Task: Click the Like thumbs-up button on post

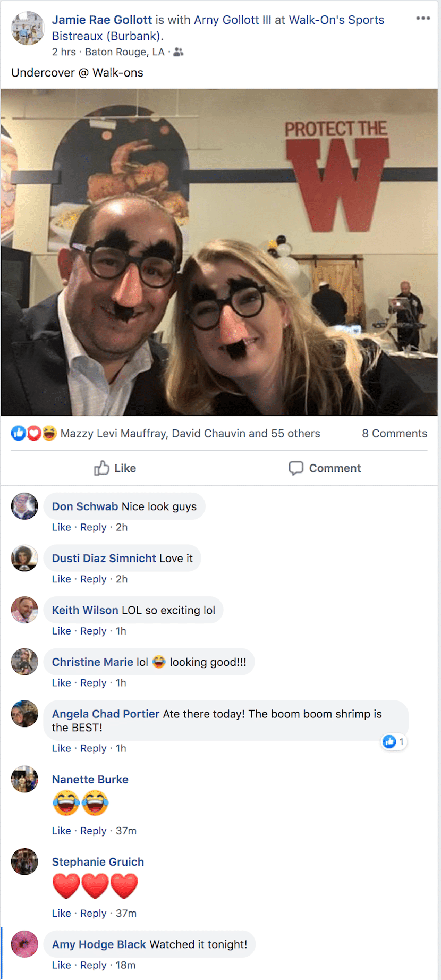Action: click(x=115, y=468)
